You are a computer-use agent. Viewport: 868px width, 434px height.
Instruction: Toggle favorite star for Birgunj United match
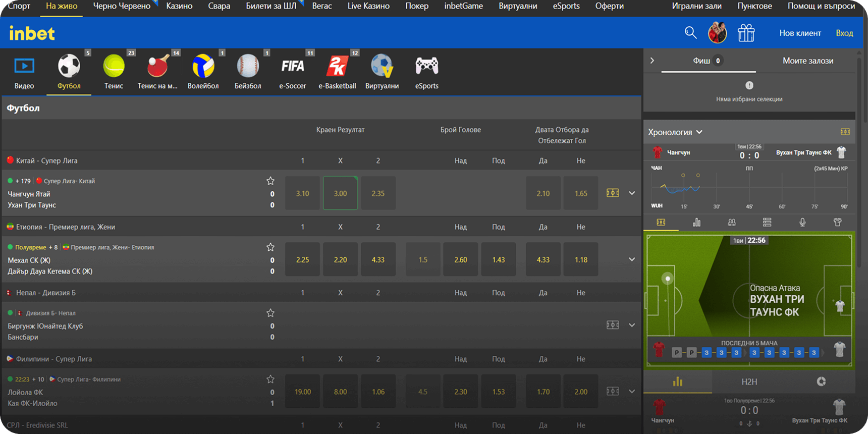coord(270,313)
